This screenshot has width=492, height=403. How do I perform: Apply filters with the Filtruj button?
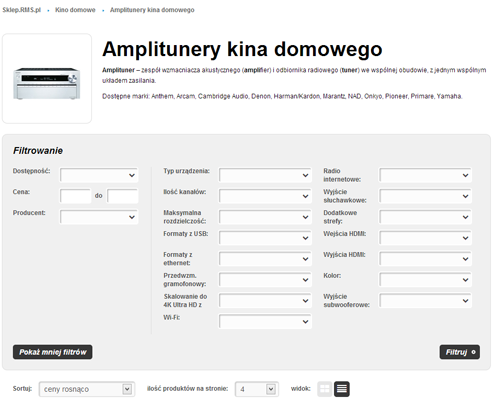pos(460,352)
